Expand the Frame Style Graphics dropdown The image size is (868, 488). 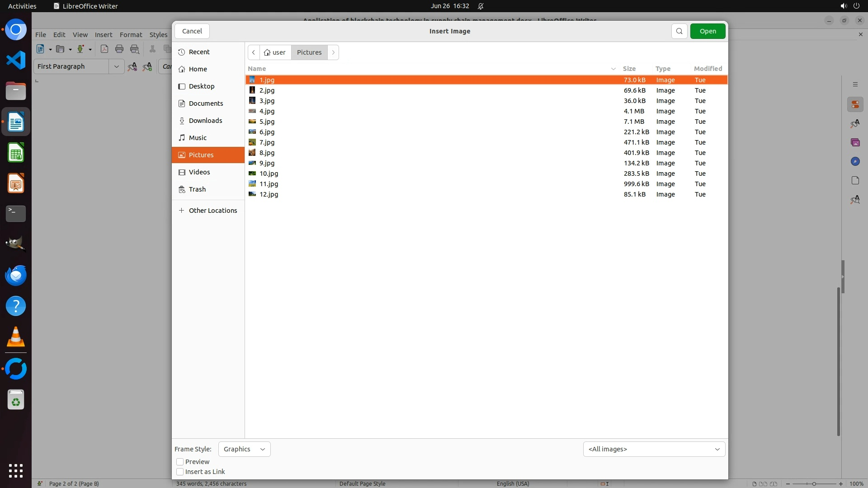(x=244, y=449)
